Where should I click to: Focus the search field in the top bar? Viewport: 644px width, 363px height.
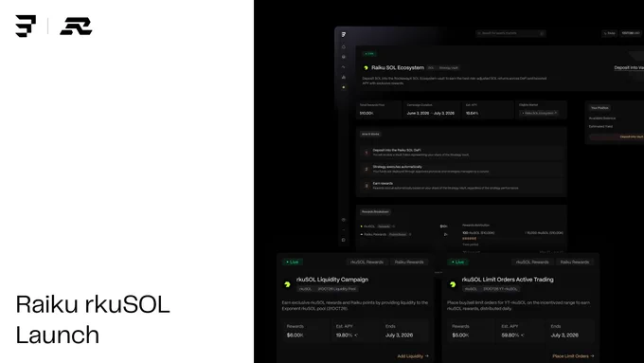pyautogui.click(x=510, y=33)
